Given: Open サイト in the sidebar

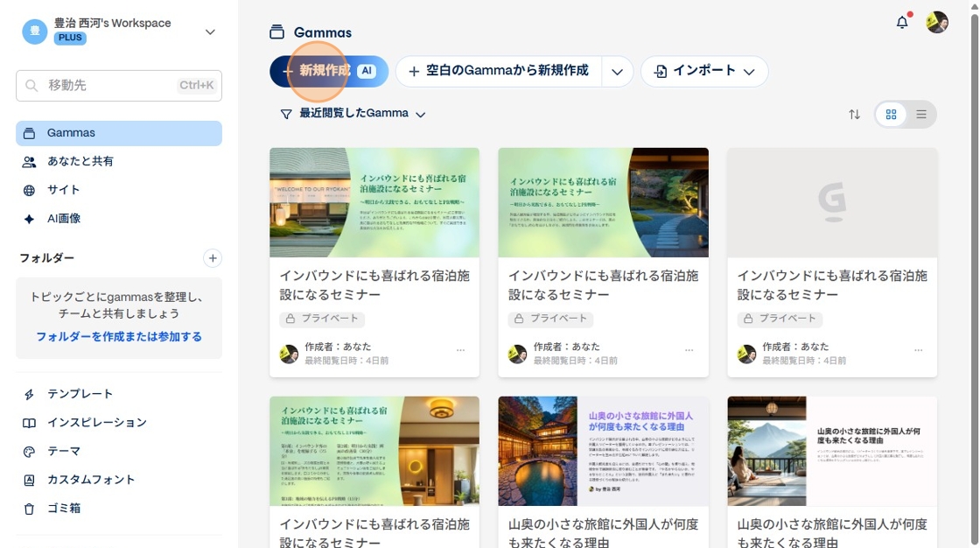Looking at the screenshot, I should pyautogui.click(x=119, y=190).
